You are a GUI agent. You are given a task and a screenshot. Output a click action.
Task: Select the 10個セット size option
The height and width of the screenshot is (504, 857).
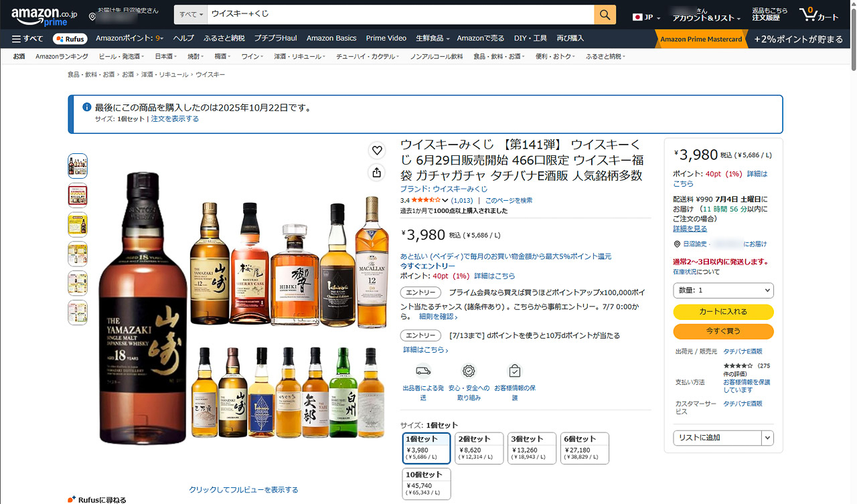(x=426, y=484)
